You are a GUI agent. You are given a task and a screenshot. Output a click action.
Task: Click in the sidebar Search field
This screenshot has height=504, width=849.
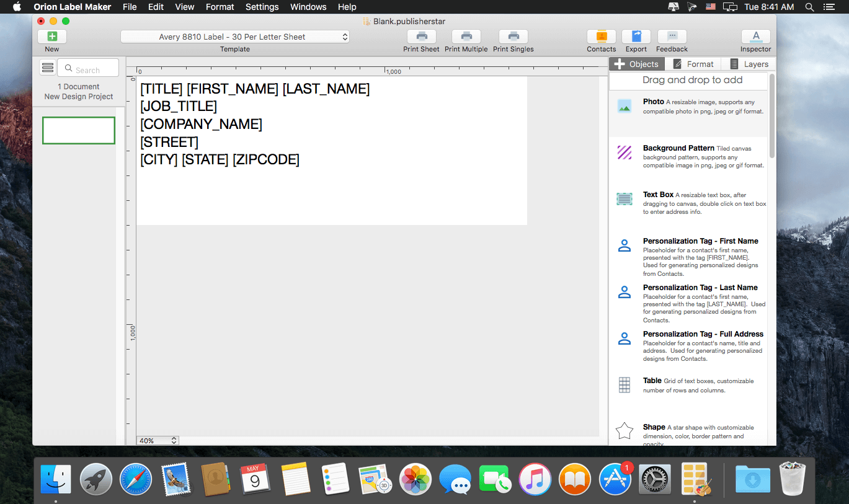(x=88, y=68)
